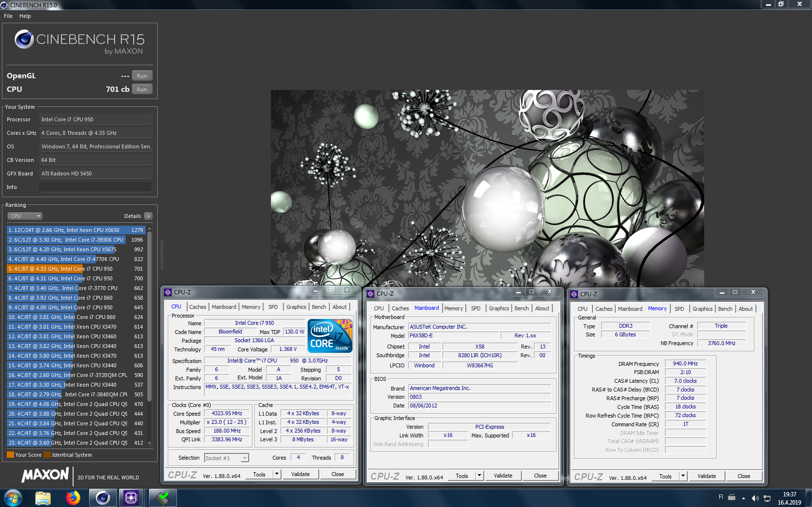The image size is (812, 507).
Task: Open Windows Start menu orb
Action: pos(13,498)
